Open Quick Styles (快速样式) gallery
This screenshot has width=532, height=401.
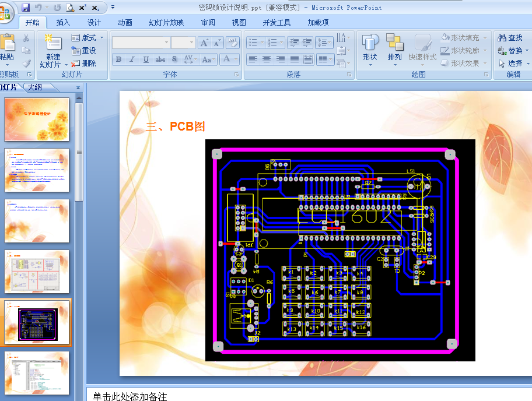click(x=422, y=50)
